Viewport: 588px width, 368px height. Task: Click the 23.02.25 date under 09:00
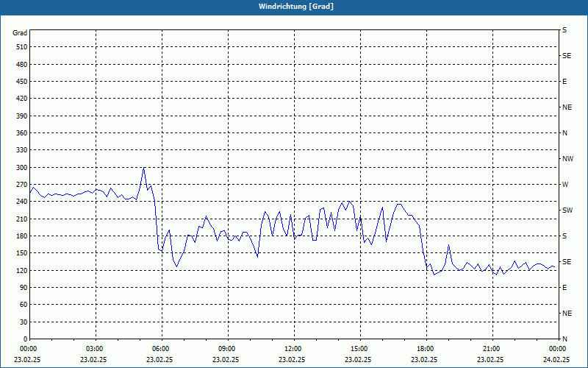pos(226,360)
